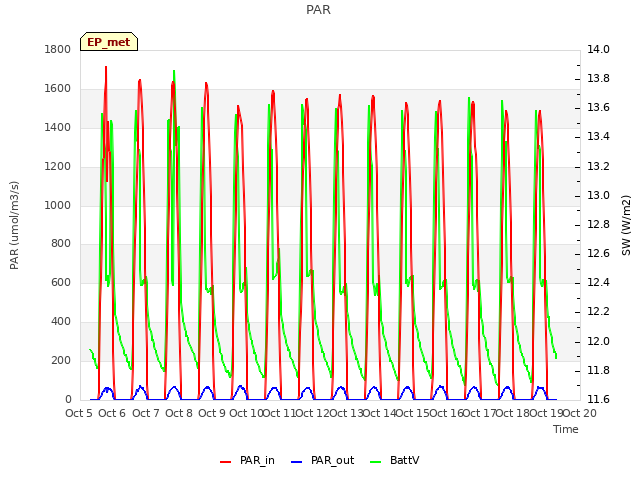The image size is (640, 480).
Task: Click the 13.0 right axis value
Action: [598, 196]
